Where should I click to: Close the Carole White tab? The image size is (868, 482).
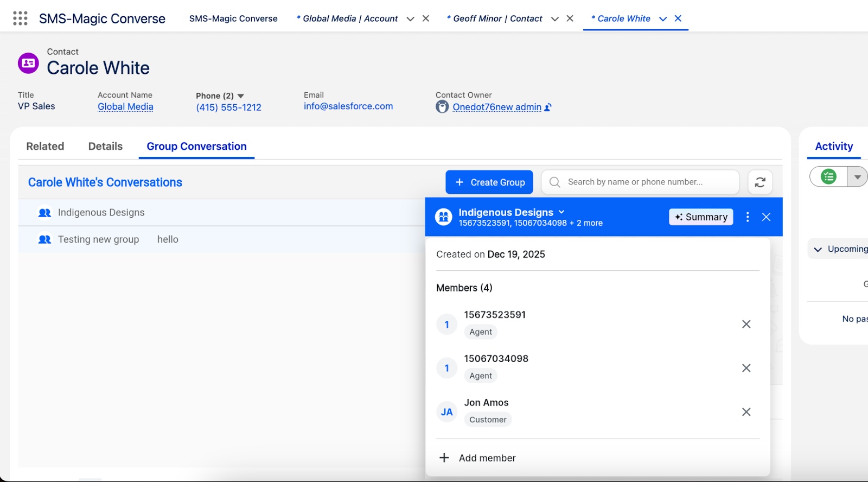[678, 18]
